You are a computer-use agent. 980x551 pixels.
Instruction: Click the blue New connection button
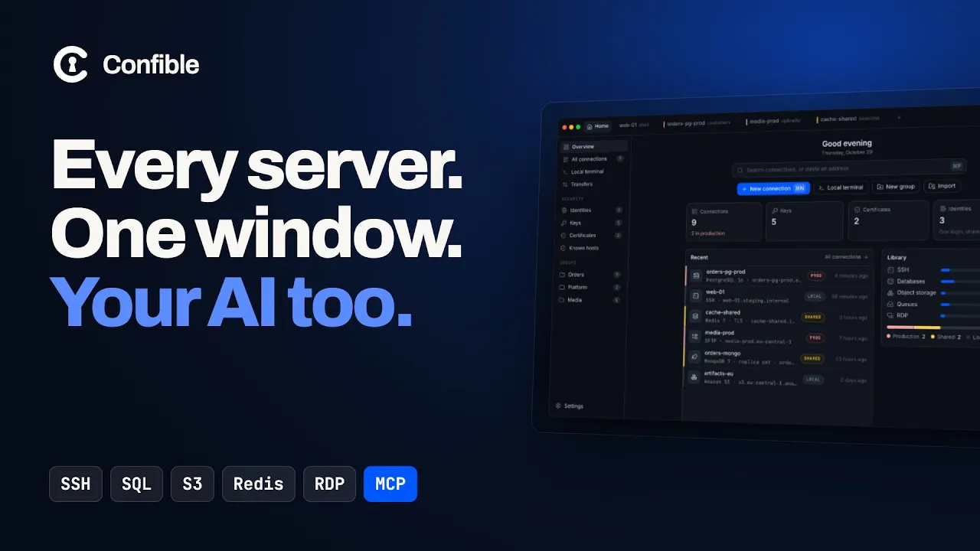coord(773,187)
